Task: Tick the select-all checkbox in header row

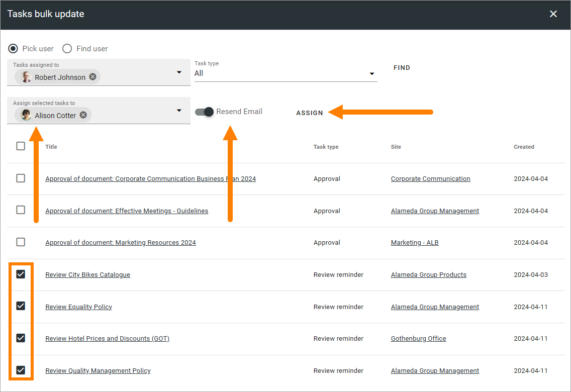Action: [21, 146]
